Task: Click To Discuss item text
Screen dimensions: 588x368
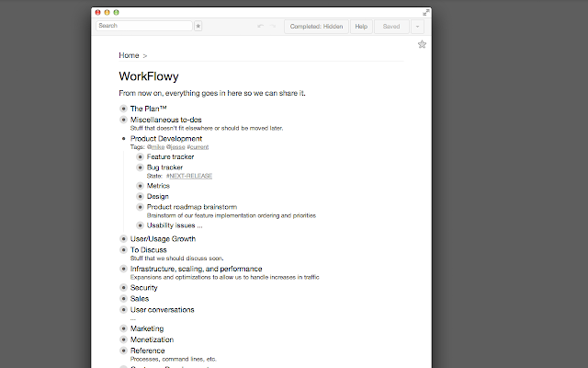Action: (x=149, y=249)
